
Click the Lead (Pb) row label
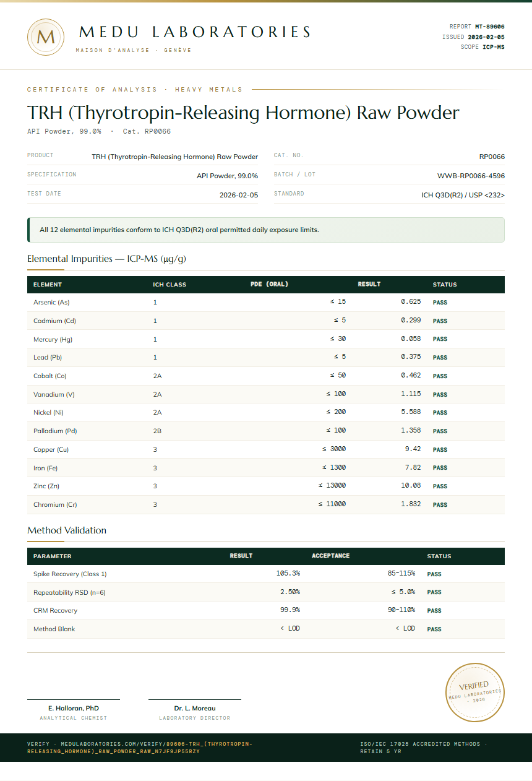48,358
